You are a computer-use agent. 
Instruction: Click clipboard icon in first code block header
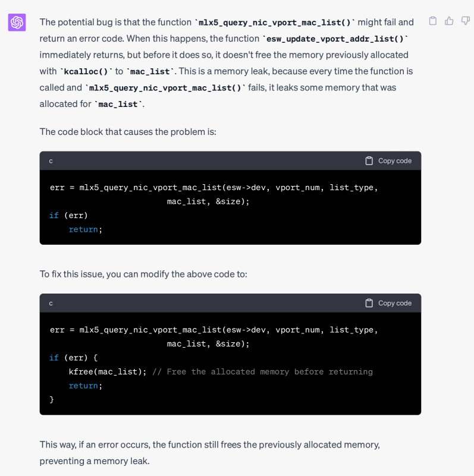[x=369, y=160]
